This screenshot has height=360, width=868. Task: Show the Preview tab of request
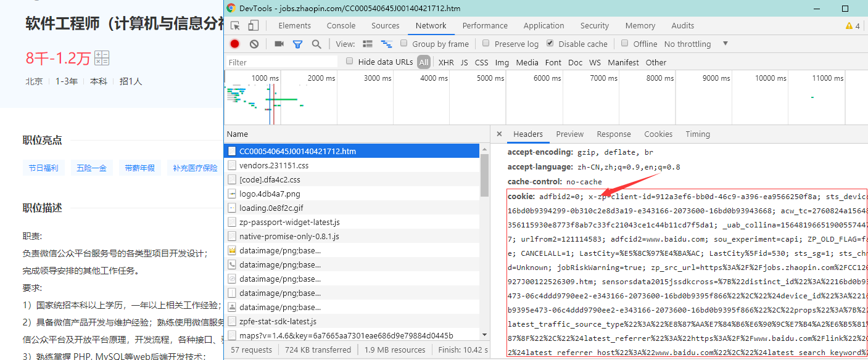pyautogui.click(x=569, y=134)
